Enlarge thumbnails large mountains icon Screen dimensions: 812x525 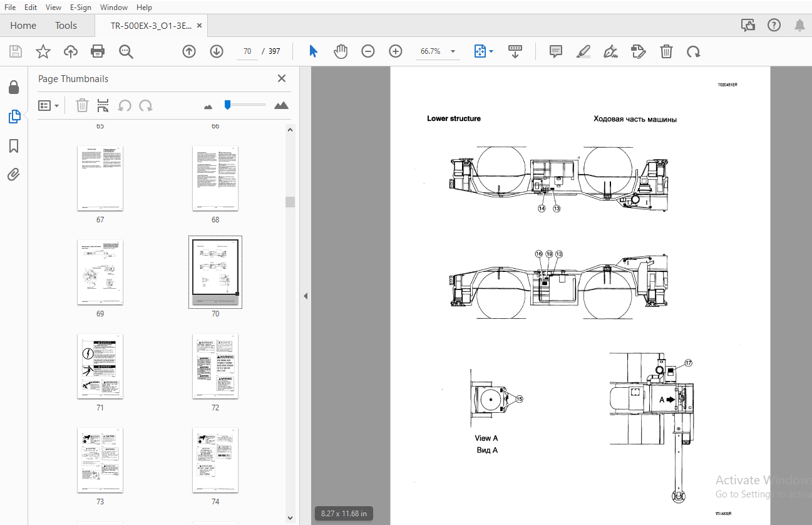pos(282,105)
